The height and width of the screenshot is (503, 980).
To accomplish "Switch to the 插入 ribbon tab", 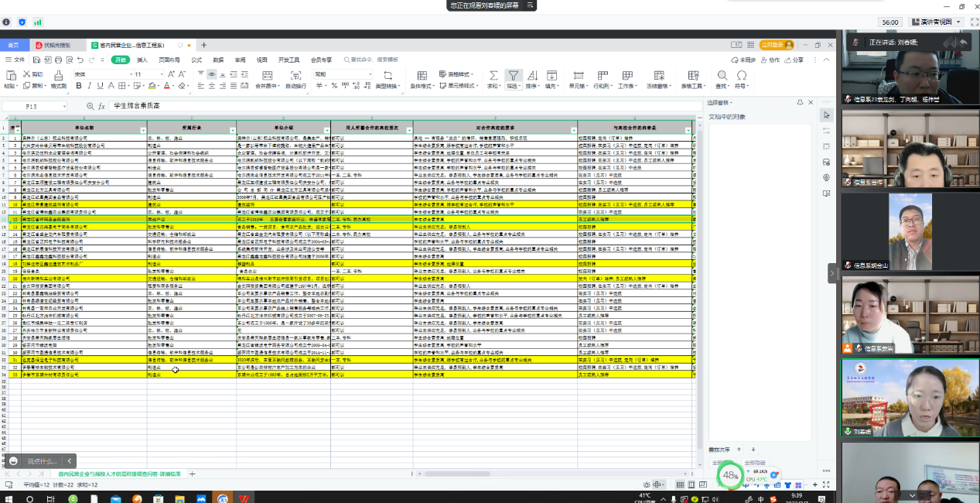I will [142, 60].
